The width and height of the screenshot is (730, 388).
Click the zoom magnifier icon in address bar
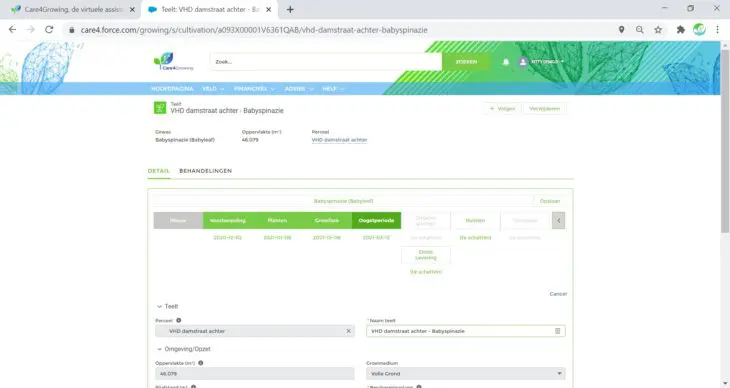tap(640, 30)
